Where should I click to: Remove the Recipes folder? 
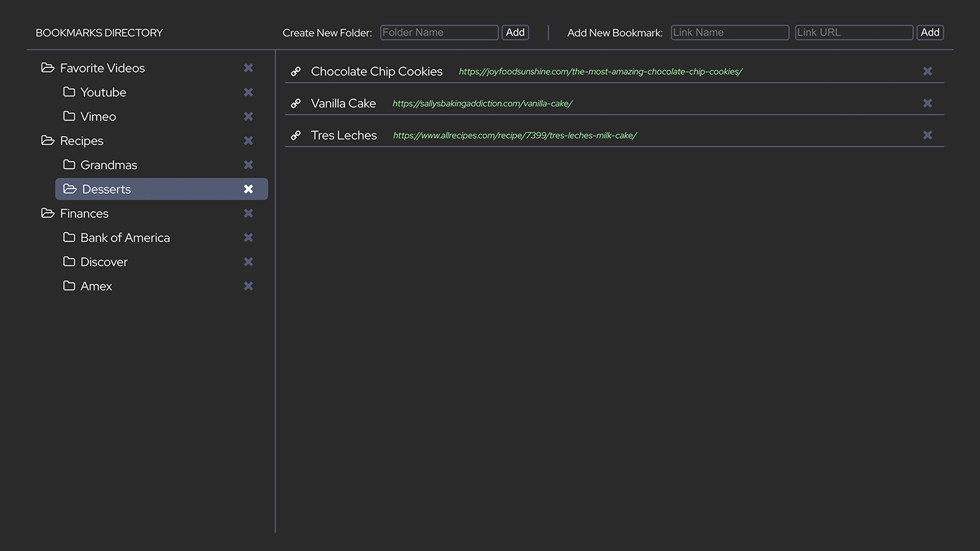coord(248,141)
